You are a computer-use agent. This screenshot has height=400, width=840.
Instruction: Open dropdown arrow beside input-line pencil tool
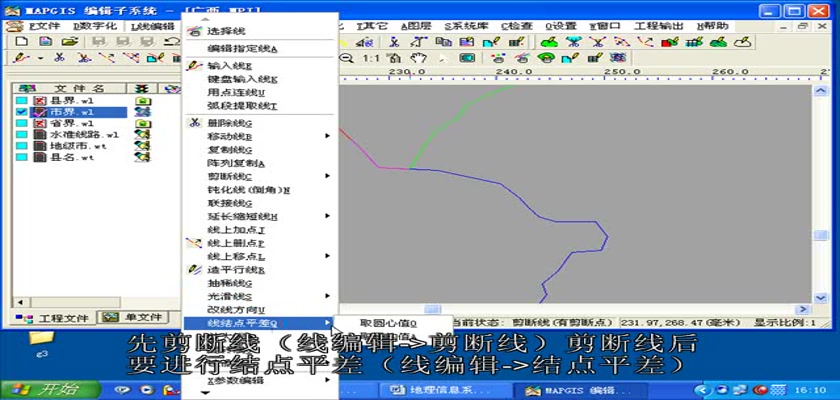pos(40,58)
